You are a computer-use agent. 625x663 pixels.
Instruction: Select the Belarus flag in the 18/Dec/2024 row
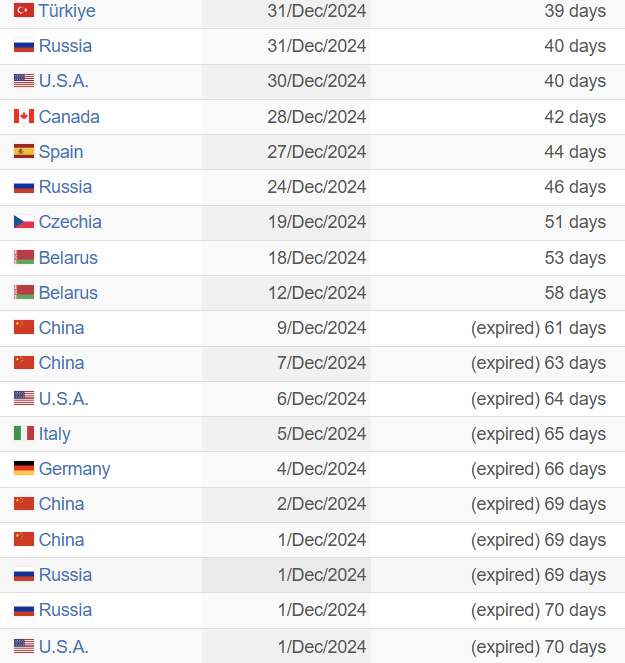(x=24, y=258)
